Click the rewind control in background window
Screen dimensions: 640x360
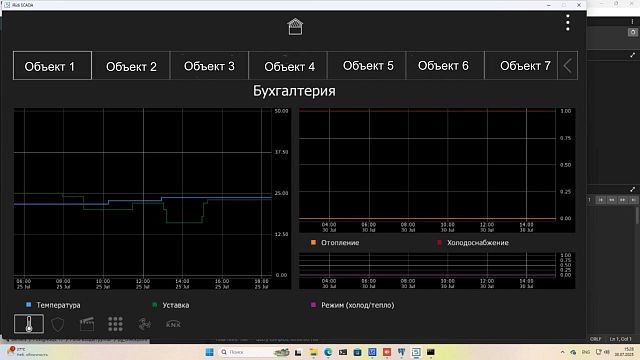pyautogui.click(x=611, y=200)
